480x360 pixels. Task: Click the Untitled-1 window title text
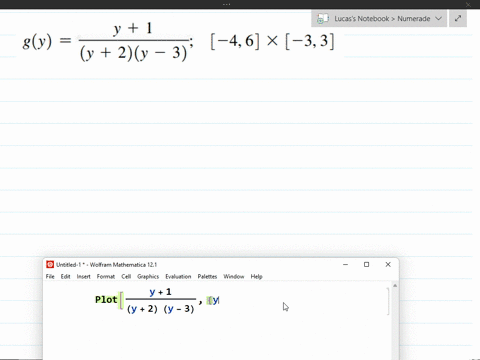(106, 265)
